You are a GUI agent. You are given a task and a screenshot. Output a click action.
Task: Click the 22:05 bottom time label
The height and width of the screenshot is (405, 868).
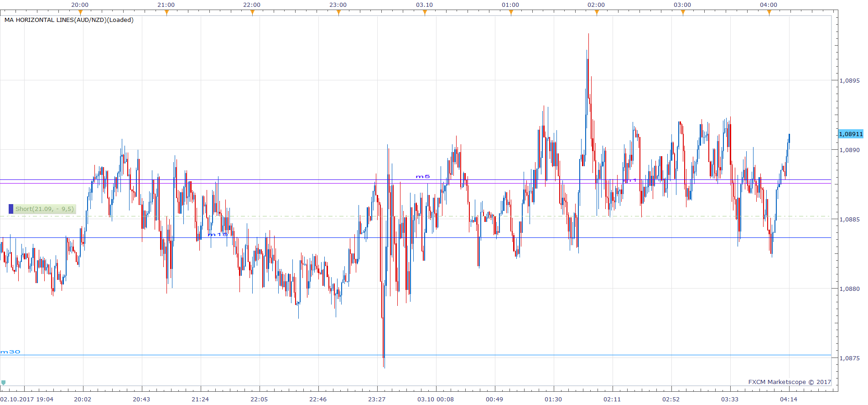(x=259, y=399)
